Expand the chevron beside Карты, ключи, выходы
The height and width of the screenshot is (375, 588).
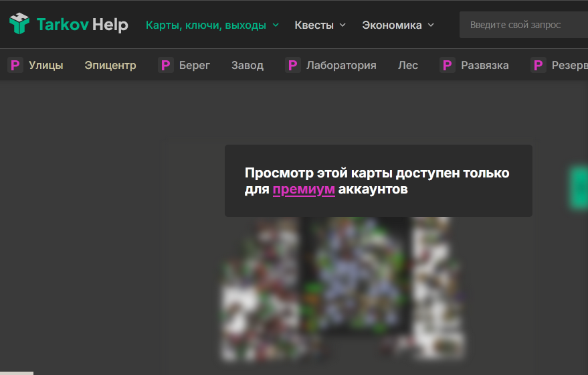pyautogui.click(x=276, y=25)
